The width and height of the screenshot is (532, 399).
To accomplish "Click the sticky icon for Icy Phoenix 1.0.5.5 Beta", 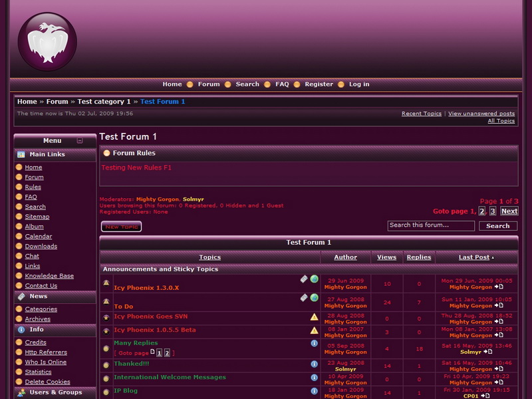I will 106,331.
